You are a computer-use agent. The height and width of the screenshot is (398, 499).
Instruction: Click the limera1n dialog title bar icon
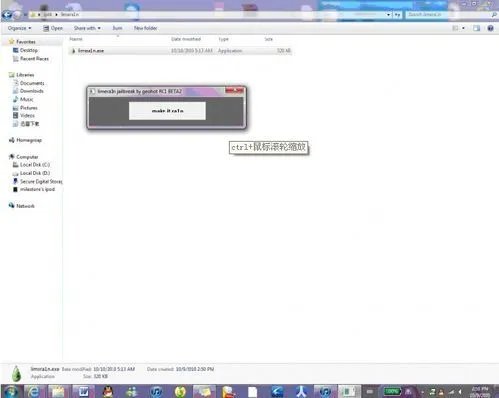(92, 91)
